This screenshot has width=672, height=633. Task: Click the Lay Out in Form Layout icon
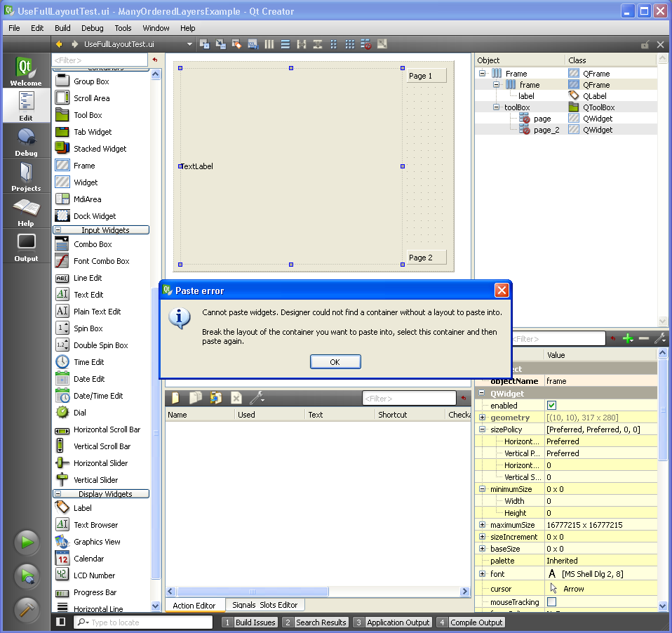[334, 44]
